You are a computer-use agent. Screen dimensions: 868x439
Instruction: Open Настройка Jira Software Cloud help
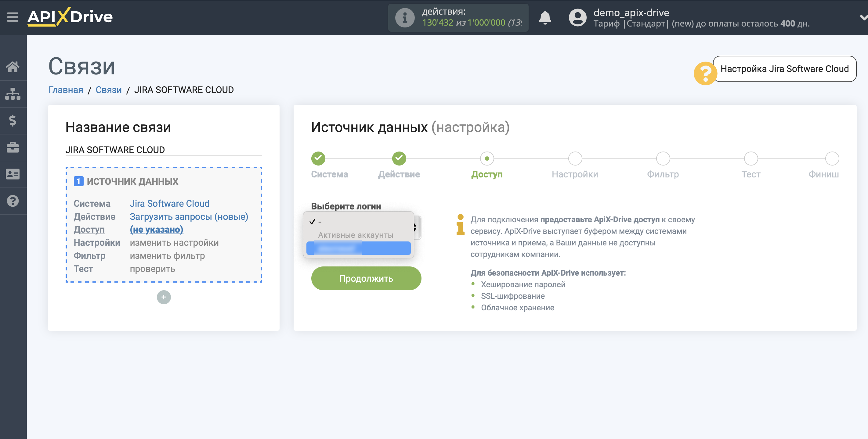(784, 69)
